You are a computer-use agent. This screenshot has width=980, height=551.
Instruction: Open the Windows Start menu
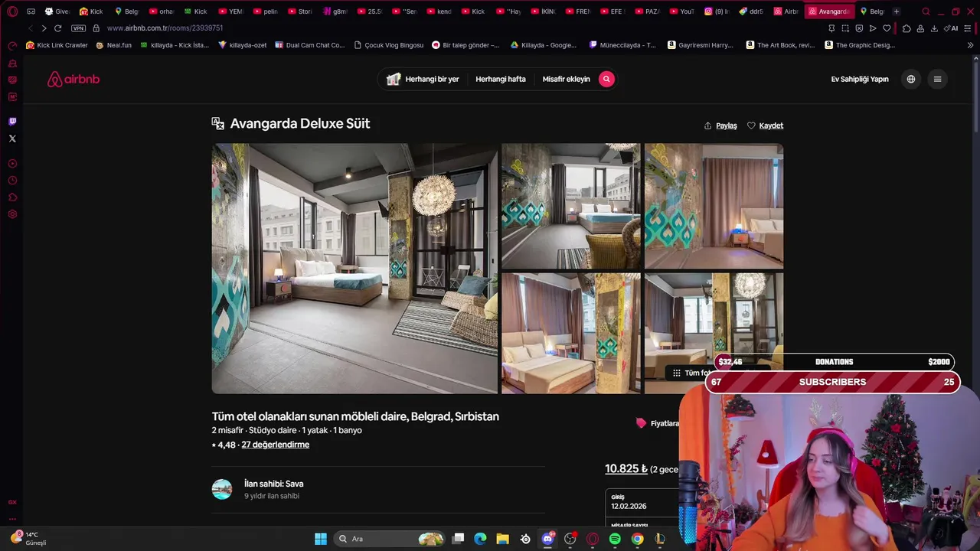(321, 539)
